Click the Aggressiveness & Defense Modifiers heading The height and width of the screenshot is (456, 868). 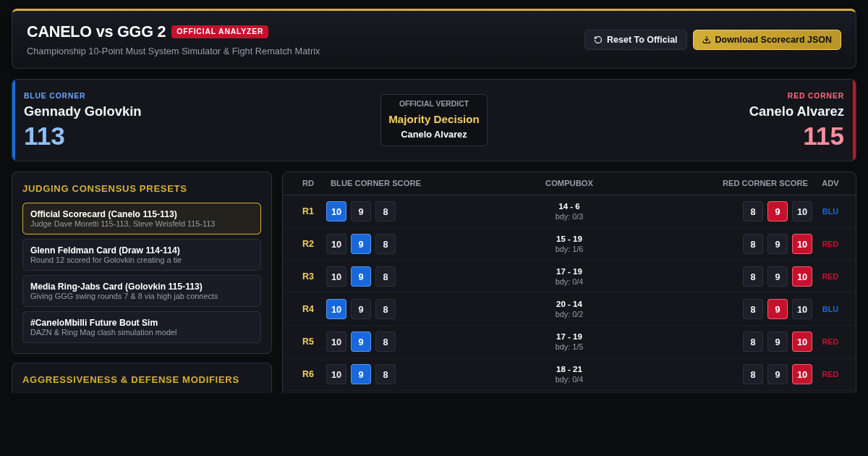(131, 379)
